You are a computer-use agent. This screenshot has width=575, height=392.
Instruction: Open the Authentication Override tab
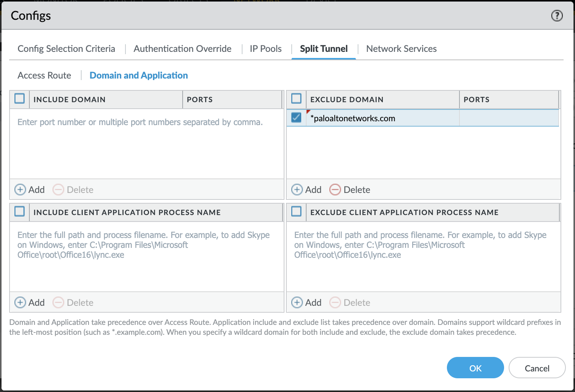[x=182, y=49]
